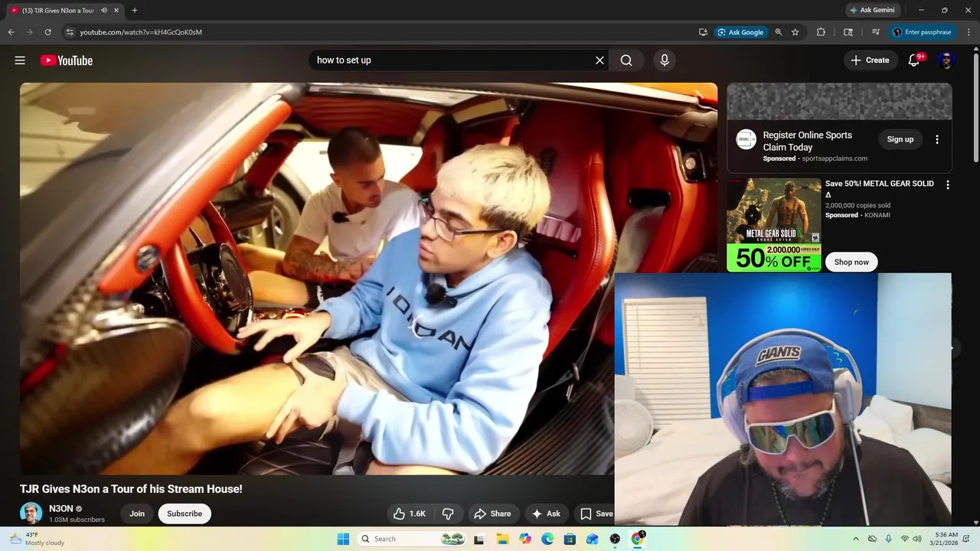
Task: Reload the page in Chrome
Action: tap(47, 32)
